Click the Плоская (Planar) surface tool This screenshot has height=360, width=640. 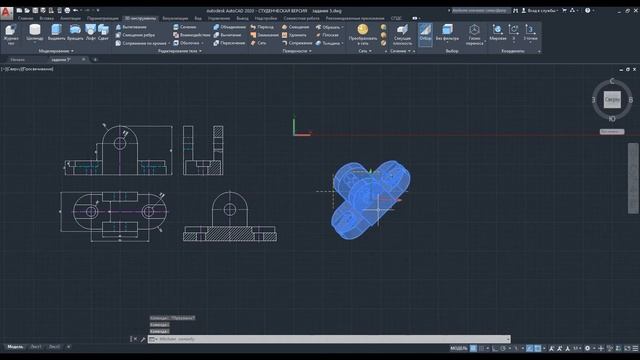point(327,35)
